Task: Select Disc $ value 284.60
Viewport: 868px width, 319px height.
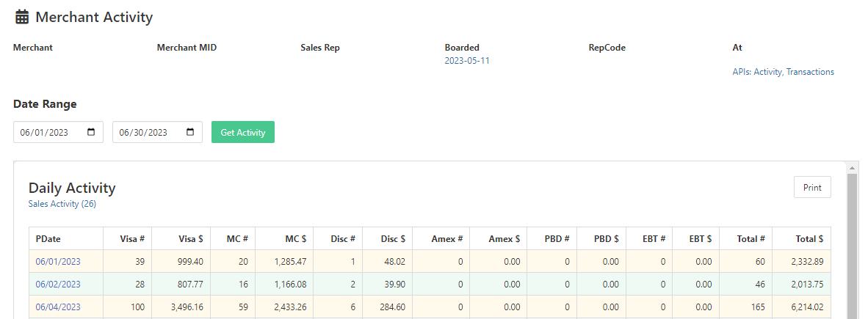Action: (393, 307)
